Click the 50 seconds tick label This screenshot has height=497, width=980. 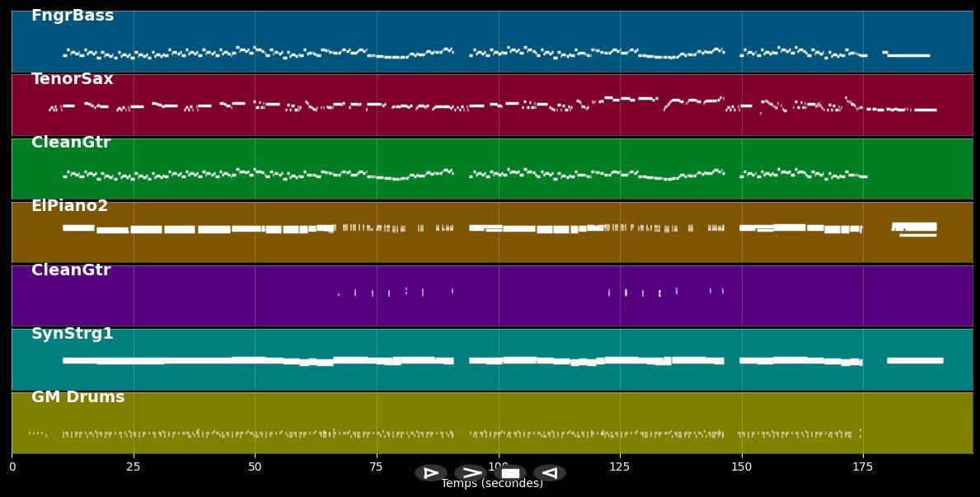255,467
